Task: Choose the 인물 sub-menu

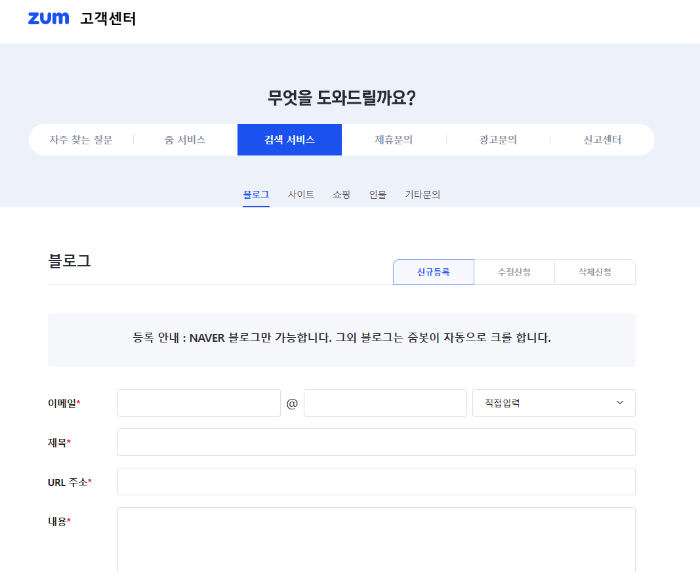Action: pyautogui.click(x=378, y=195)
